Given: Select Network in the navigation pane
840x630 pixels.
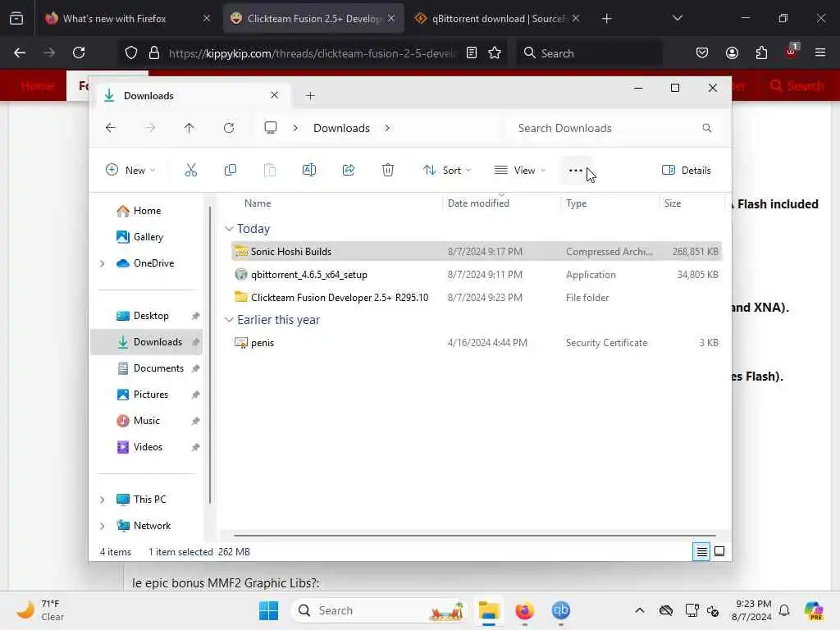Looking at the screenshot, I should point(152,526).
